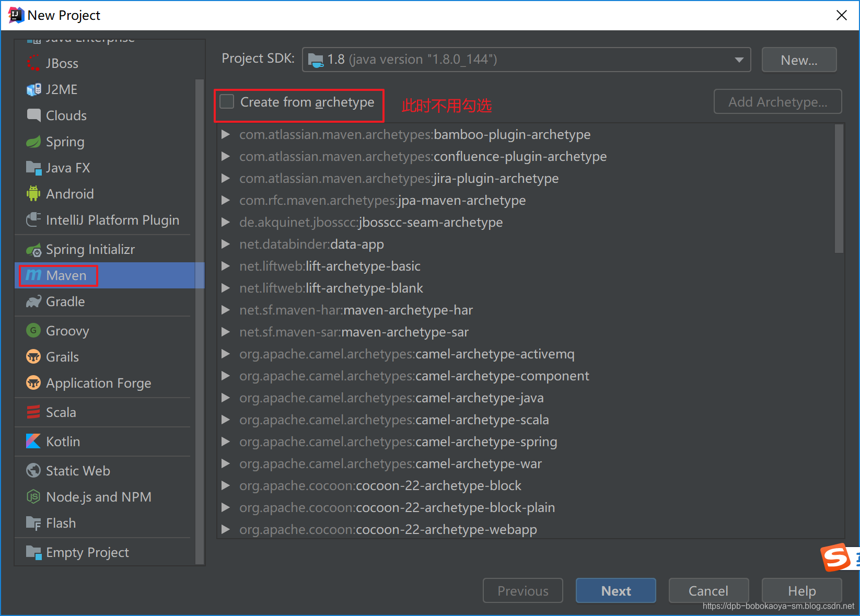Click the Cancel button
860x616 pixels.
(708, 590)
